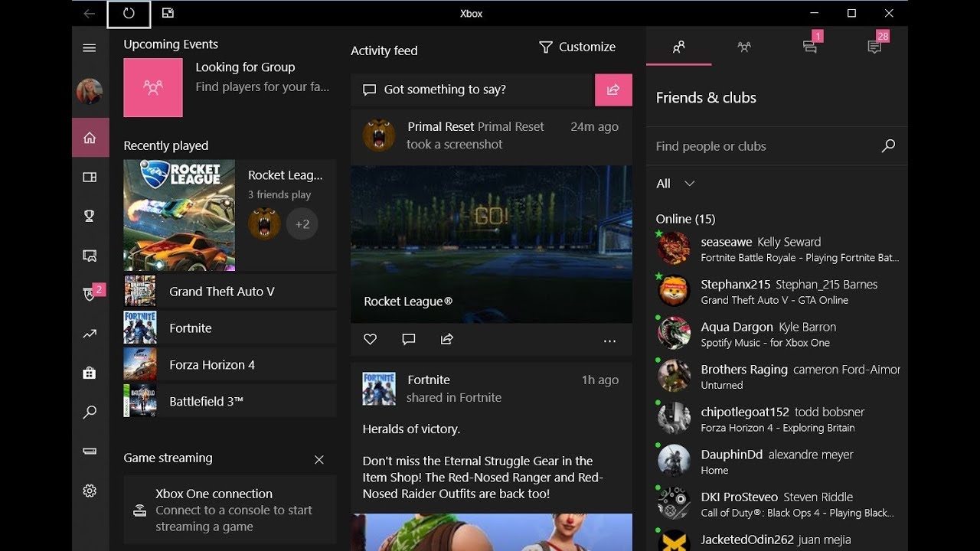Screen dimensions: 980x551
Task: Open Primal Reset's profile avatar
Action: (x=379, y=135)
